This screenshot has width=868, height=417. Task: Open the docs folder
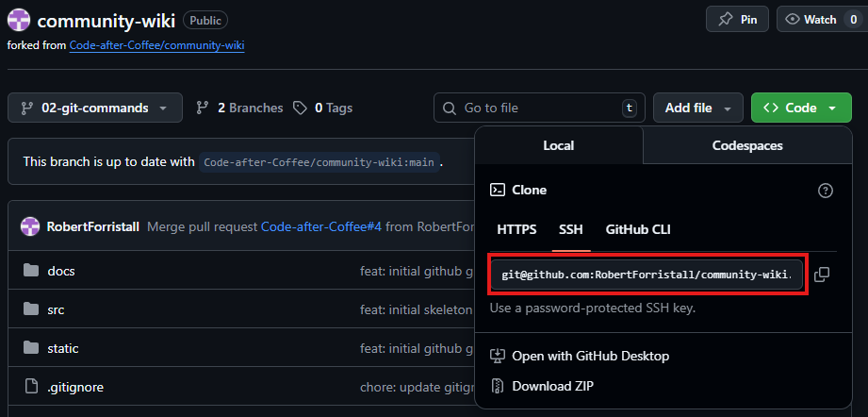(61, 271)
